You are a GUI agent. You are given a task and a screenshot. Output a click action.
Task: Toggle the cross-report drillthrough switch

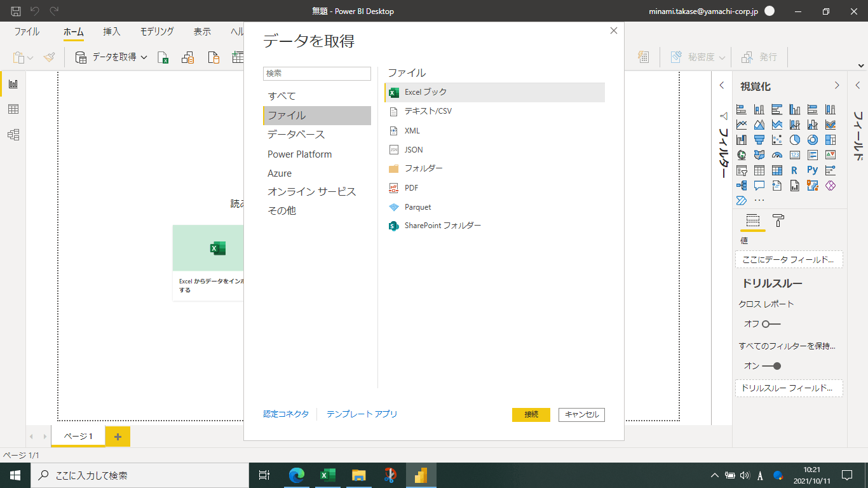771,324
